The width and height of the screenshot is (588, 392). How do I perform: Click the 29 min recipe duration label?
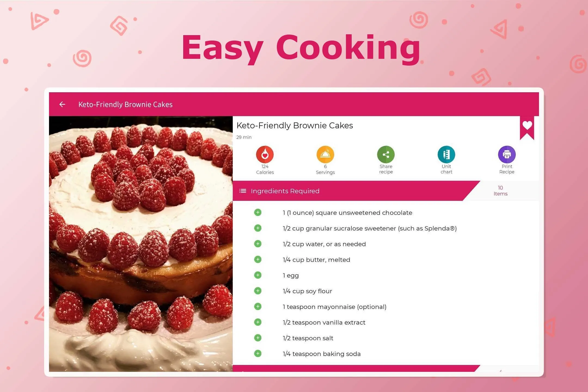click(x=244, y=137)
